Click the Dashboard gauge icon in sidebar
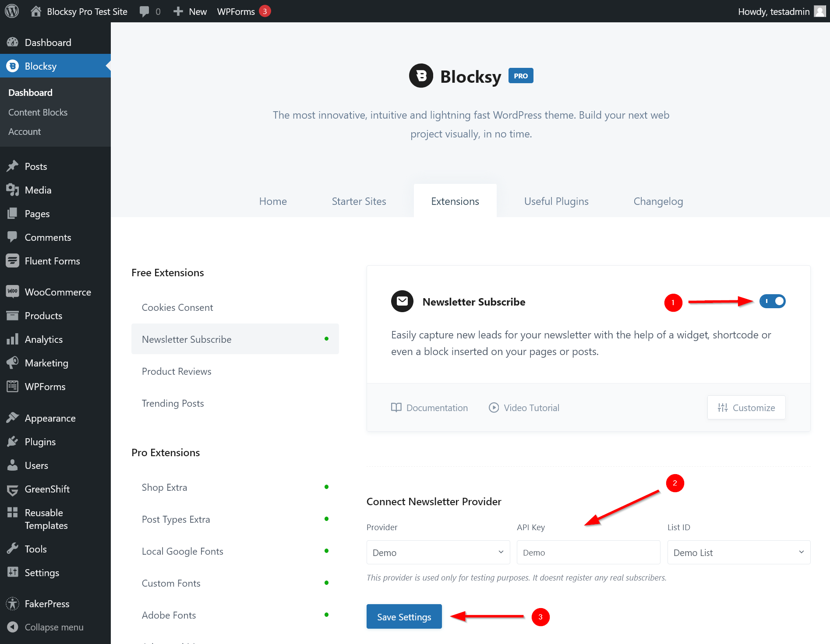Viewport: 830px width, 644px height. tap(13, 42)
